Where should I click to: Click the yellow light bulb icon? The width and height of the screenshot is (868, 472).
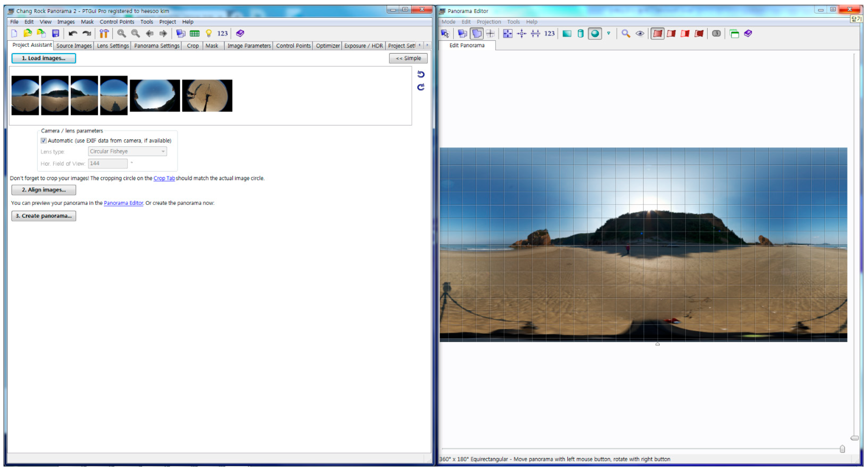click(209, 33)
